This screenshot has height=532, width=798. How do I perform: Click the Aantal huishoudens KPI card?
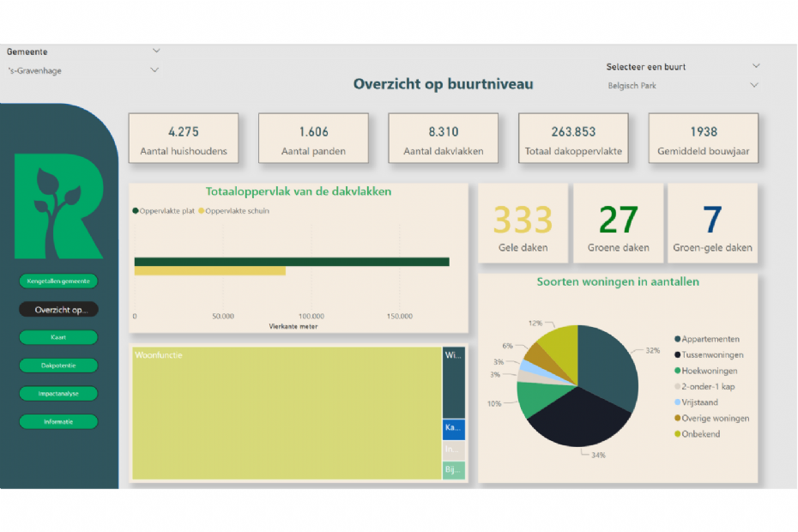[184, 138]
